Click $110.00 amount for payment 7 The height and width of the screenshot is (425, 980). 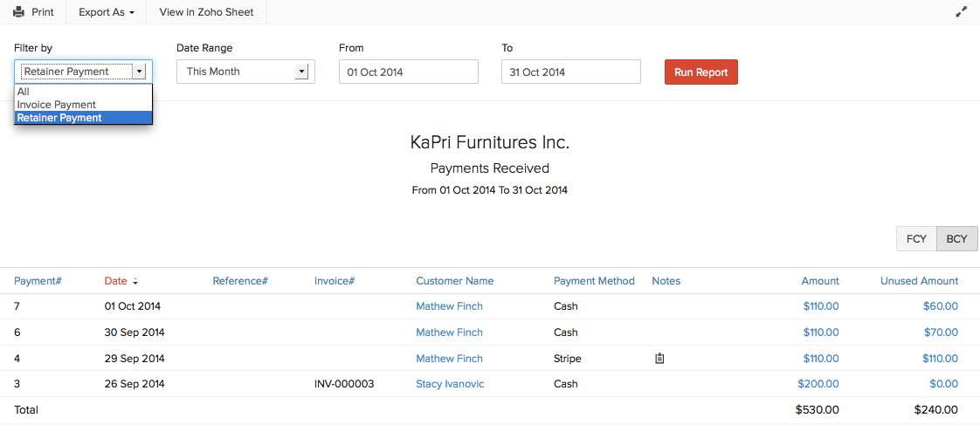click(821, 306)
